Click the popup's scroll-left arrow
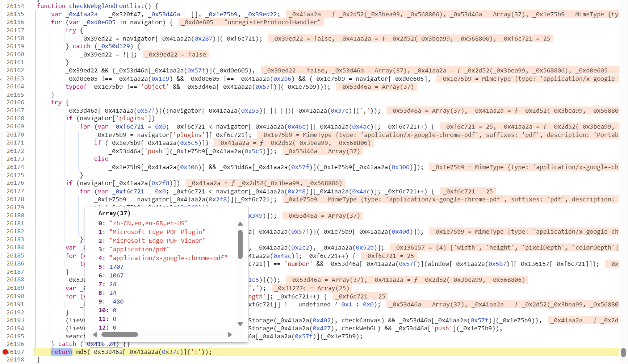 95,335
